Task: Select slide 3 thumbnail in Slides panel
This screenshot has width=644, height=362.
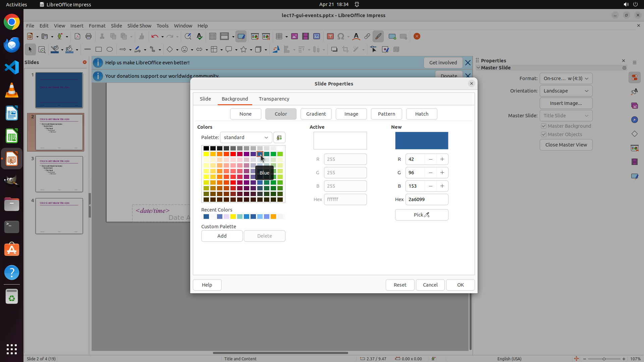Action: click(x=59, y=174)
